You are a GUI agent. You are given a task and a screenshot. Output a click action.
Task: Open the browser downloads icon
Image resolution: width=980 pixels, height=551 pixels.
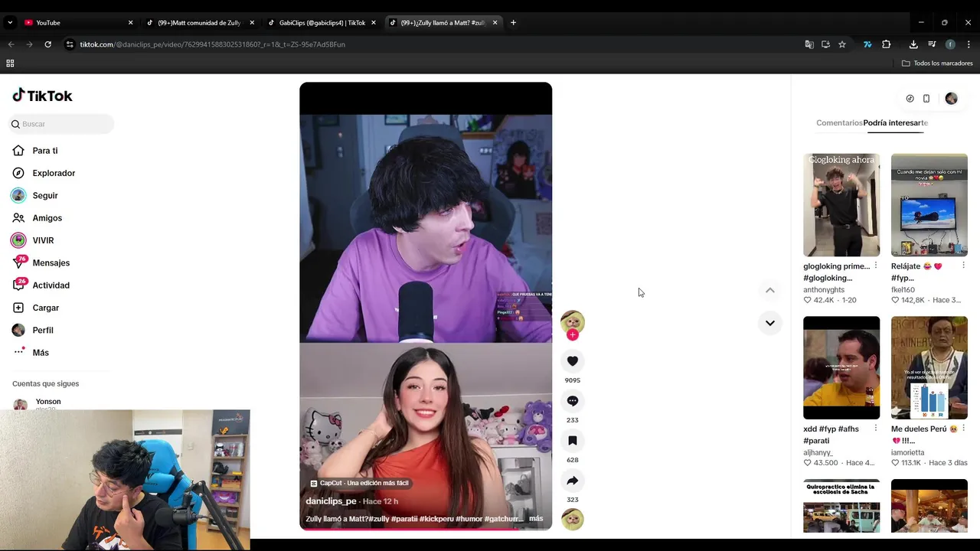pos(913,44)
